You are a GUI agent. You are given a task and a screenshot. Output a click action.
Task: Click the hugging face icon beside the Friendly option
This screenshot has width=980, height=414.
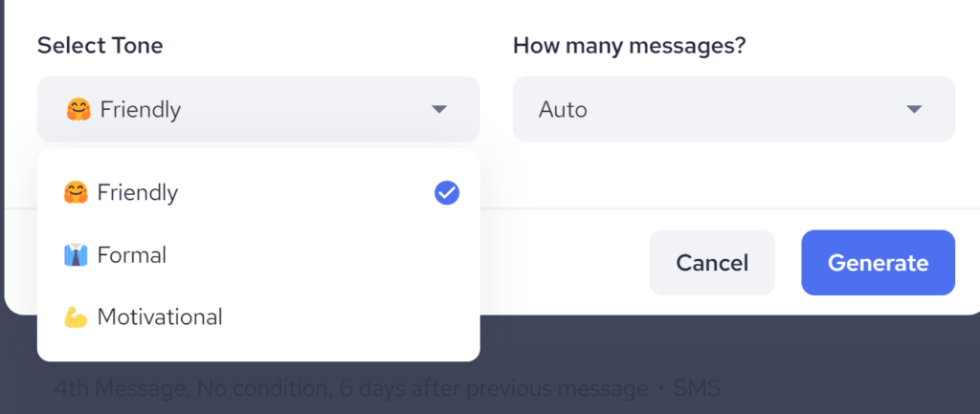[76, 193]
